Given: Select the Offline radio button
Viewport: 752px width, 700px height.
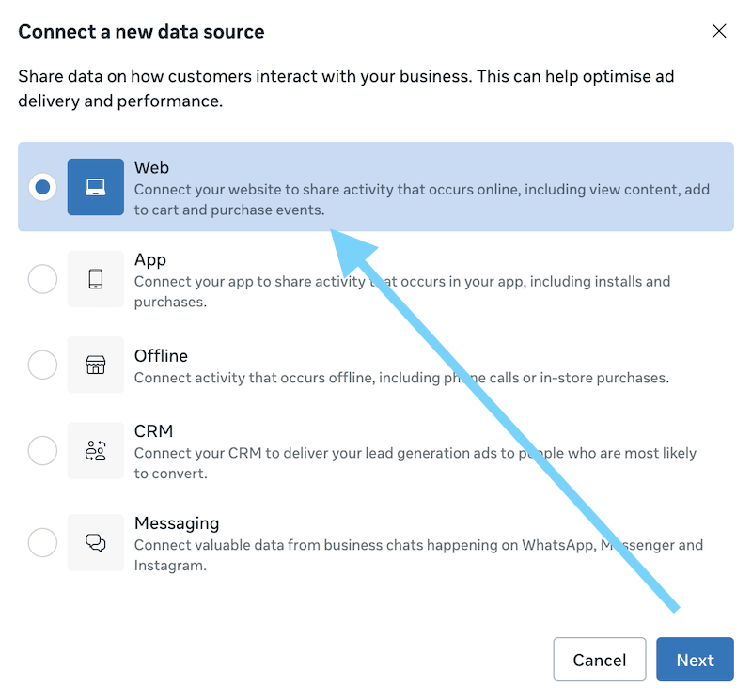Looking at the screenshot, I should click(42, 365).
